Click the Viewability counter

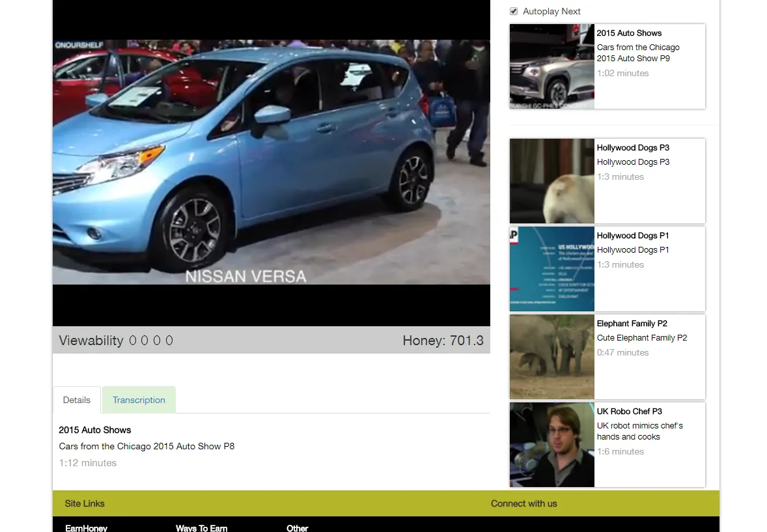tap(116, 340)
